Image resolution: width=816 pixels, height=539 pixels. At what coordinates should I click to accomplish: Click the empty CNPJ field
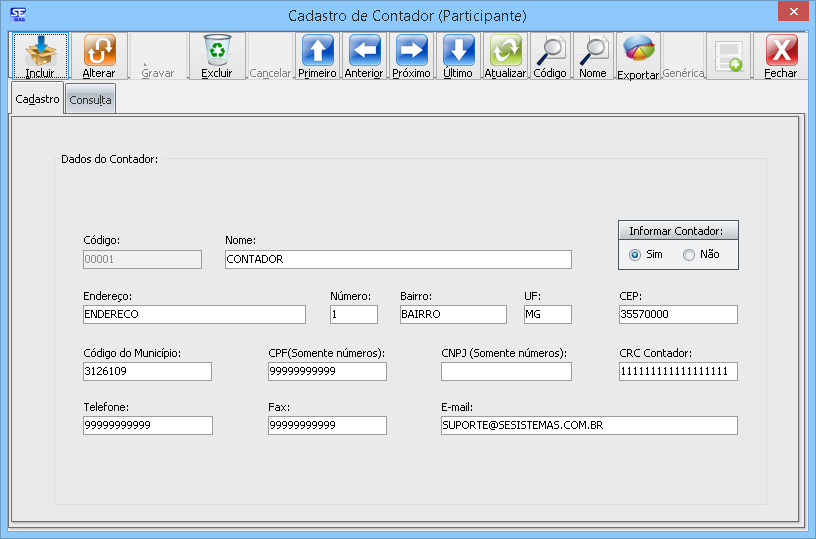coord(506,371)
